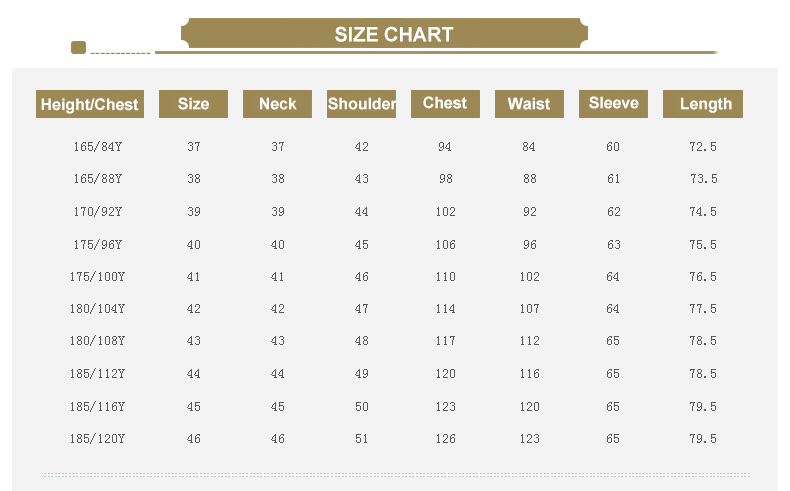
Task: Click the Length column header
Action: (704, 104)
